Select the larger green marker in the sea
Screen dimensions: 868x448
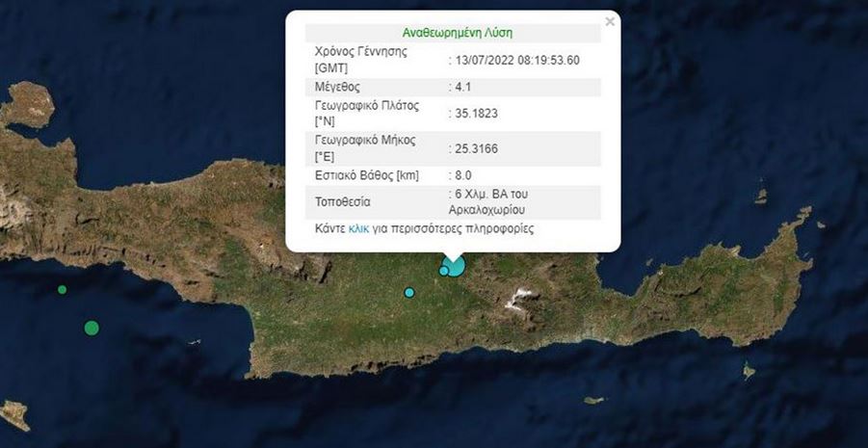92,328
